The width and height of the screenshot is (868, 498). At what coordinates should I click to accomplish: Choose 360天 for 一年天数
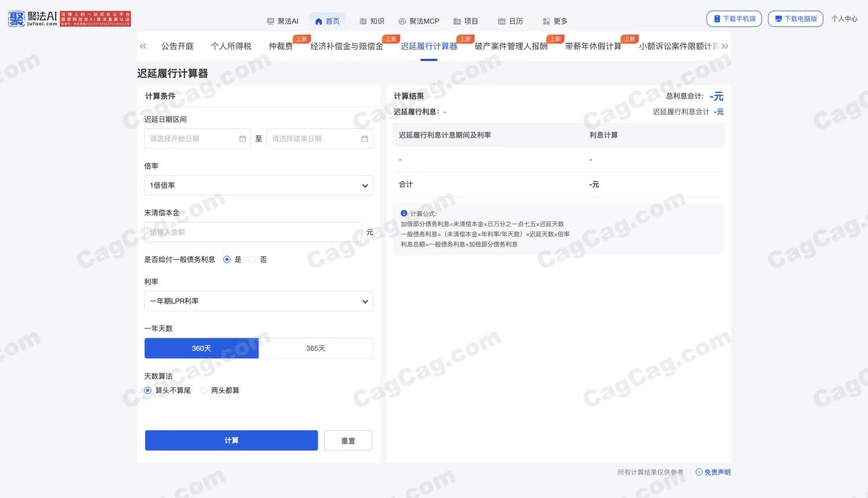(201, 348)
